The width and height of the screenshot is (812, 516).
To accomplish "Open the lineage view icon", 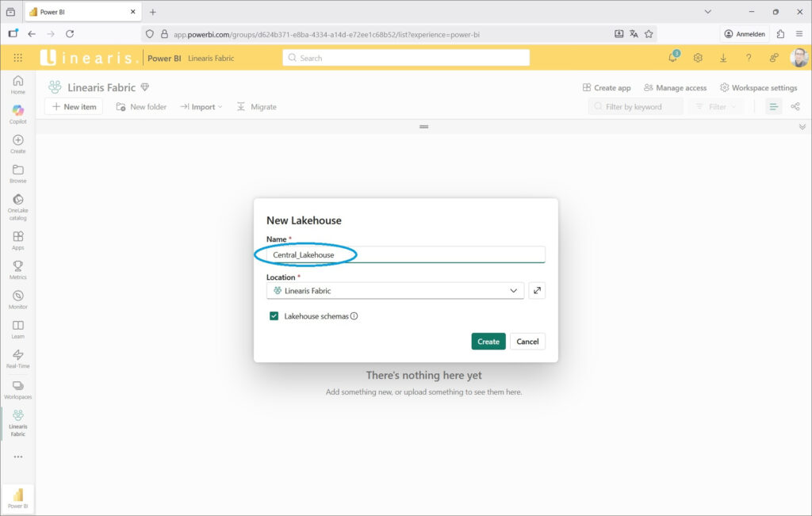I will (795, 107).
